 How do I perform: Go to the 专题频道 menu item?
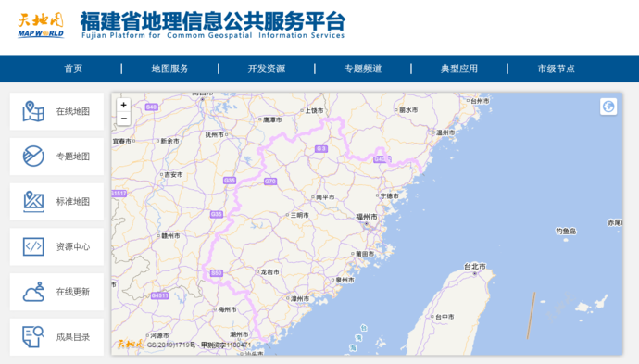click(363, 69)
